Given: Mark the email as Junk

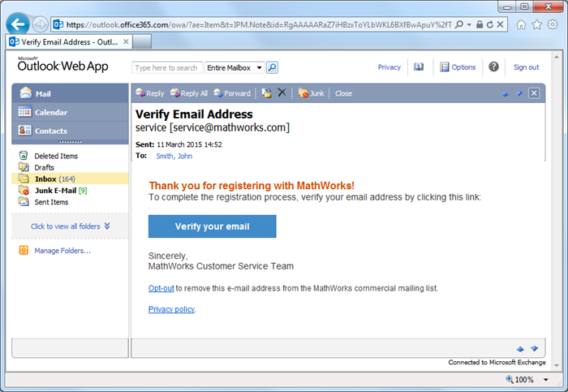Looking at the screenshot, I should [x=312, y=93].
